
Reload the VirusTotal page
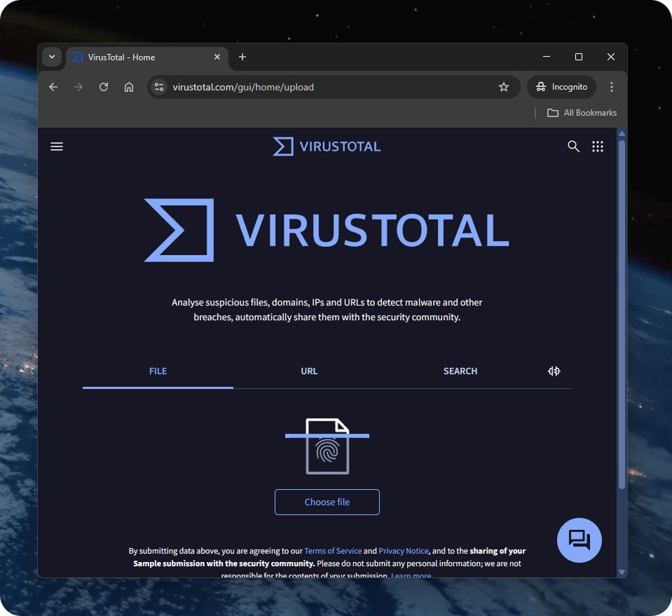(x=104, y=87)
